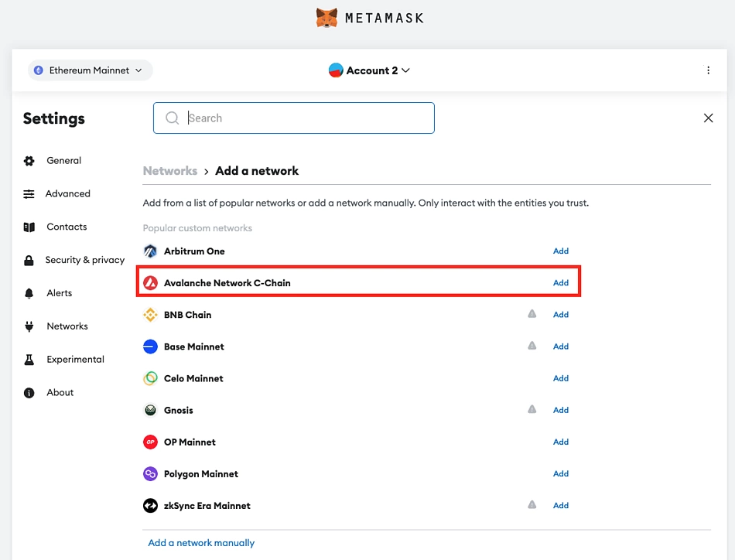Click the Celo Mainnet logo

point(150,379)
